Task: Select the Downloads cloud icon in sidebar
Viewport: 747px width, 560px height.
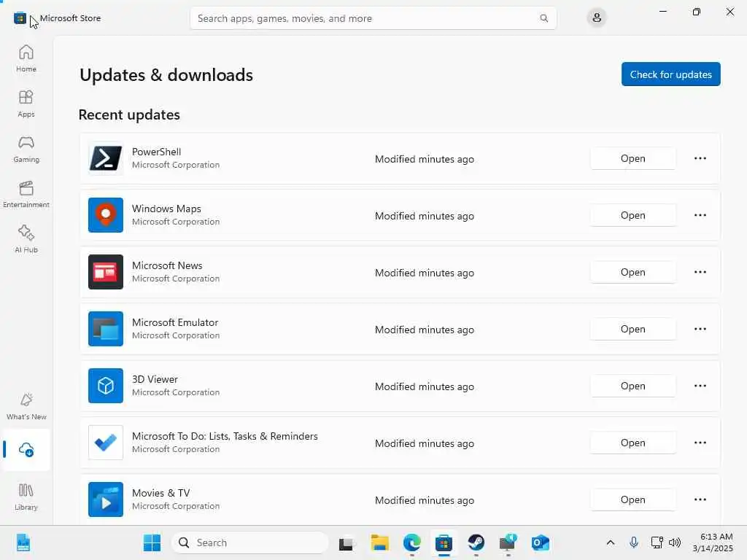Action: (26, 449)
